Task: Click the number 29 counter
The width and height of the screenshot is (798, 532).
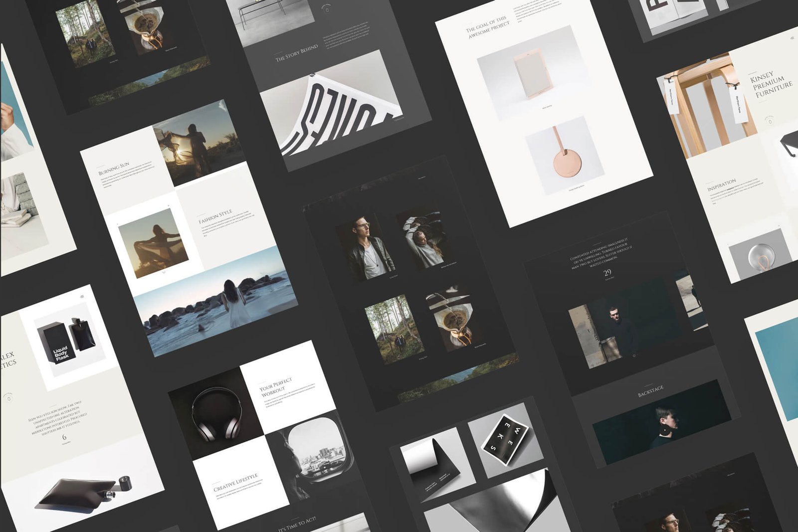Action: tap(607, 273)
